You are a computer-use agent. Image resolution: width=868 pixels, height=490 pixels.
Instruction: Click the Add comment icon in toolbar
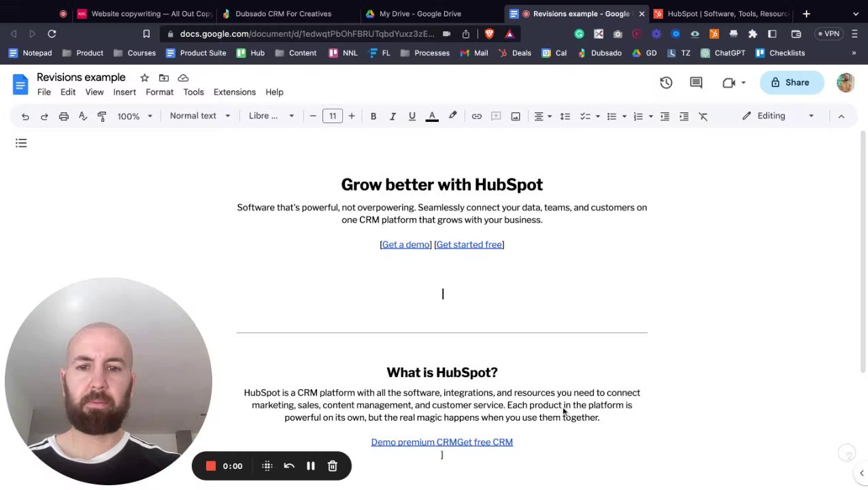[496, 116]
